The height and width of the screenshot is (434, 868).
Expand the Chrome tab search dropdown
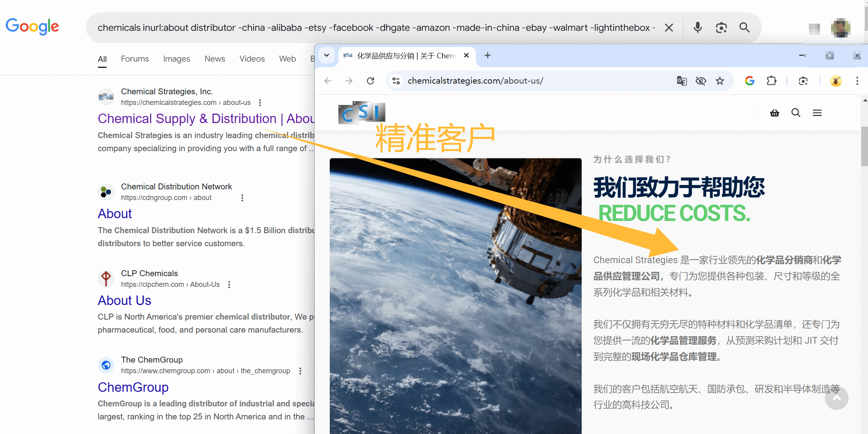(x=327, y=55)
